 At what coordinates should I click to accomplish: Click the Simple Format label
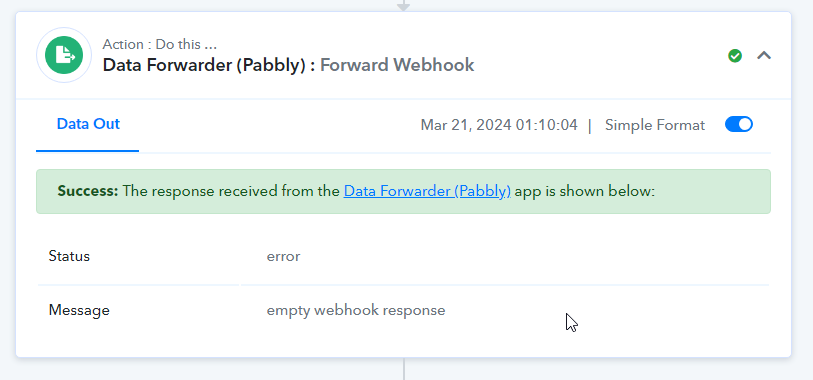coord(655,125)
